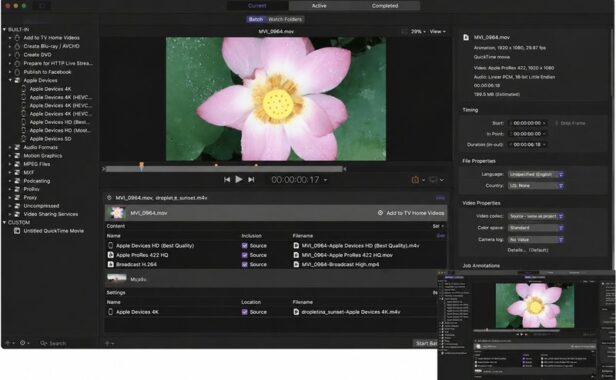616x380 pixels.
Task: Click the Apple Devices HD (Best Quality) device icon
Action: [x=110, y=246]
